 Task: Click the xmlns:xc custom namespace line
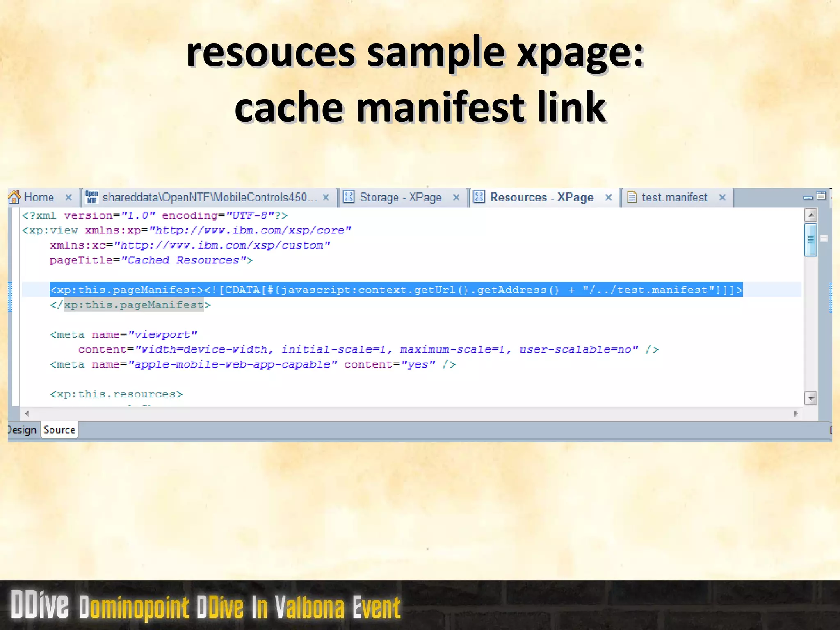click(189, 245)
